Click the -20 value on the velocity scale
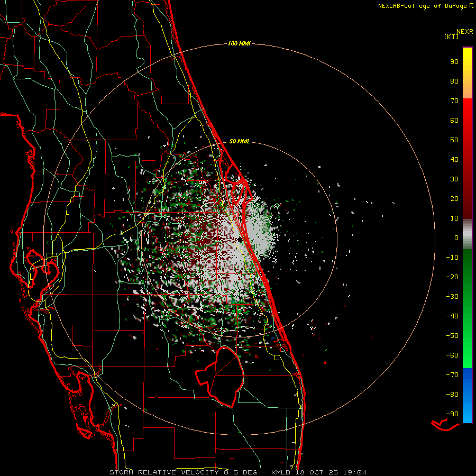 (452, 277)
